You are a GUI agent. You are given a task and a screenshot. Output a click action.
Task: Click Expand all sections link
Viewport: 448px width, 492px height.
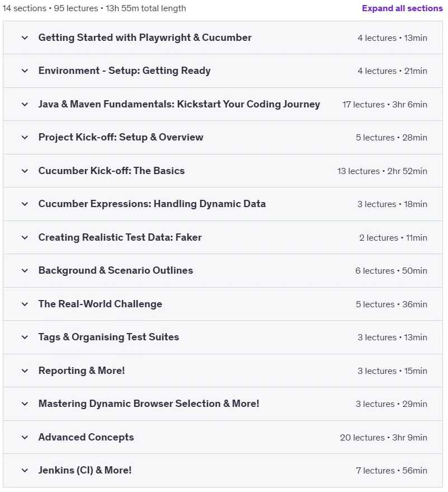click(402, 8)
